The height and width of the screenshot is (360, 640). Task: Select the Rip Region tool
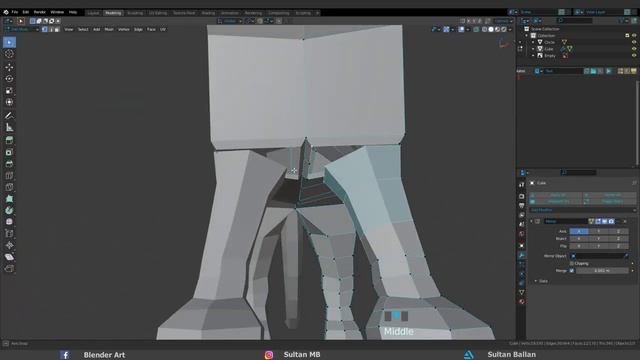pyautogui.click(x=9, y=269)
